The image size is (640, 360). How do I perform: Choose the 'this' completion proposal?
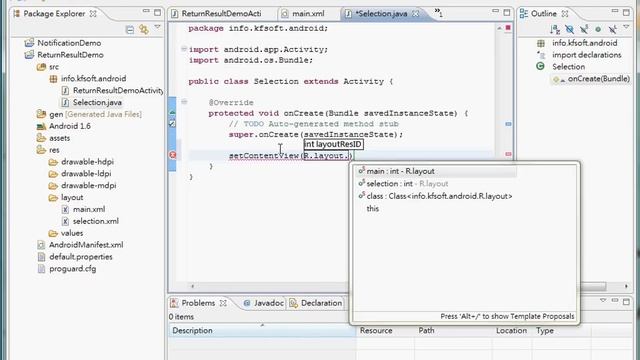373,209
